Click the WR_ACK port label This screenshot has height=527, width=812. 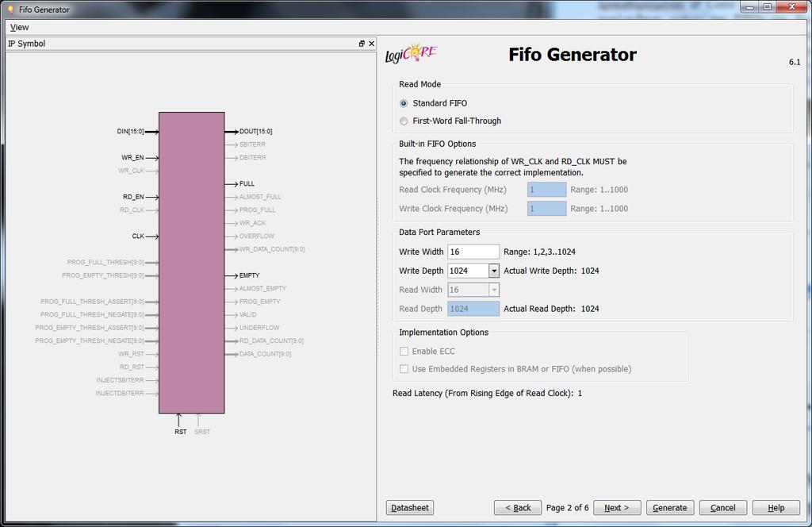pyautogui.click(x=253, y=223)
